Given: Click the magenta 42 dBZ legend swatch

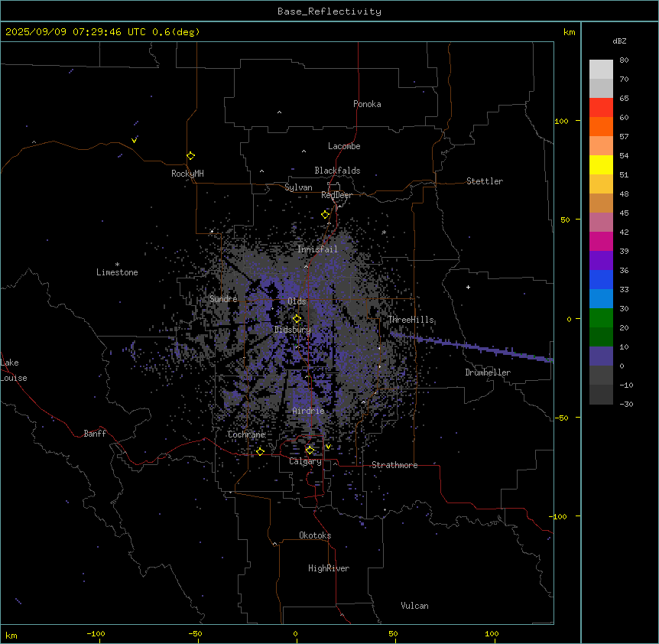Looking at the screenshot, I should point(601,241).
